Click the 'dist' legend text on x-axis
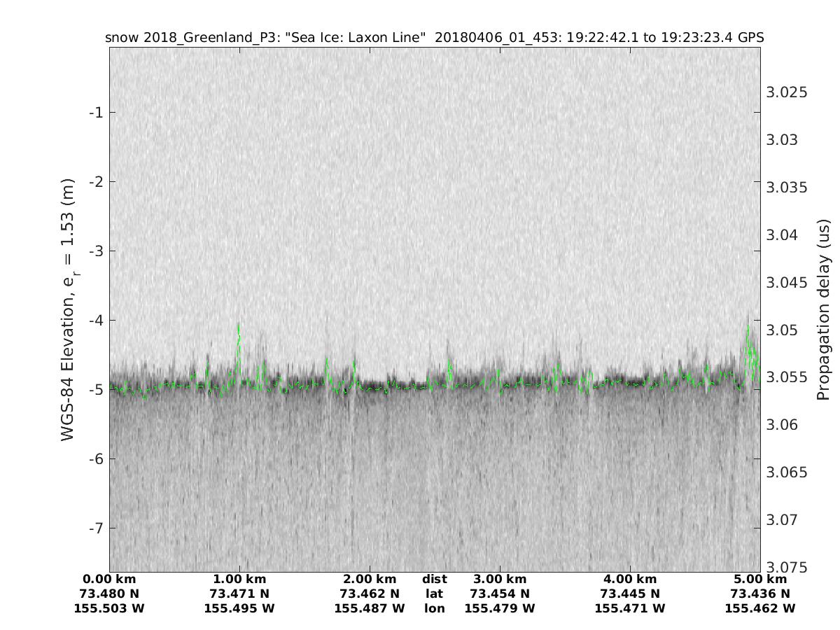Viewport: 840px width, 630px height. click(434, 580)
